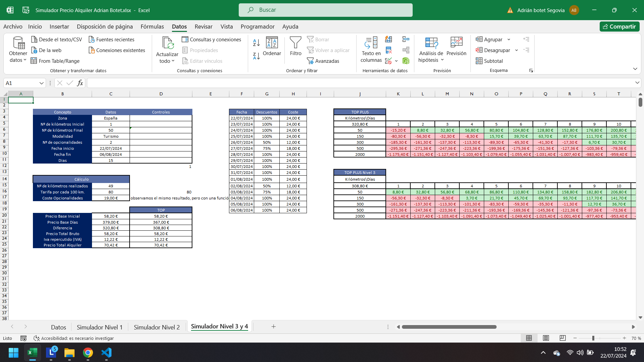Click the Compartir button
Image resolution: width=644 pixels, height=362 pixels.
pyautogui.click(x=619, y=27)
